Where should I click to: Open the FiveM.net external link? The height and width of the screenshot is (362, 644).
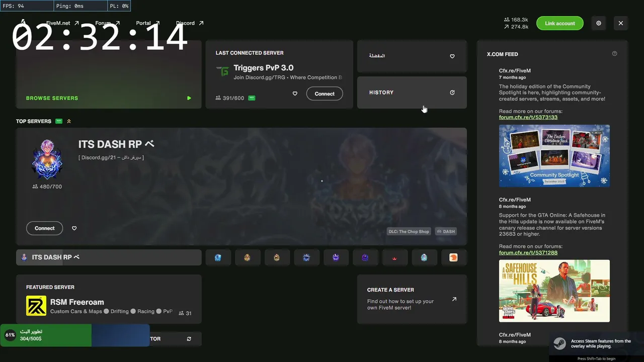tap(62, 23)
